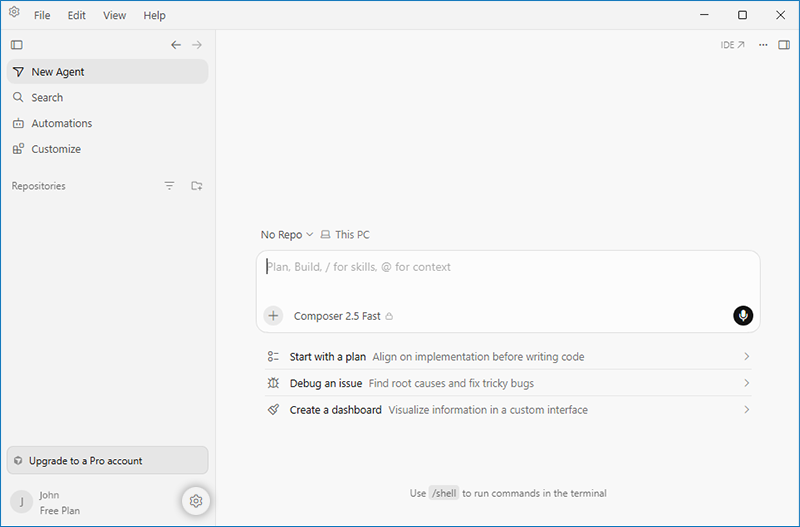
Task: Toggle the right side panel icon
Action: pyautogui.click(x=784, y=45)
